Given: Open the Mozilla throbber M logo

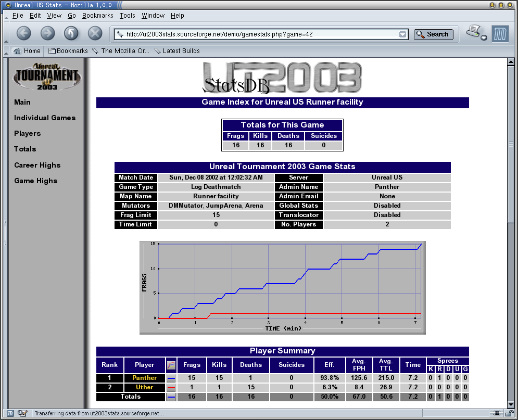Looking at the screenshot, I should (x=500, y=34).
